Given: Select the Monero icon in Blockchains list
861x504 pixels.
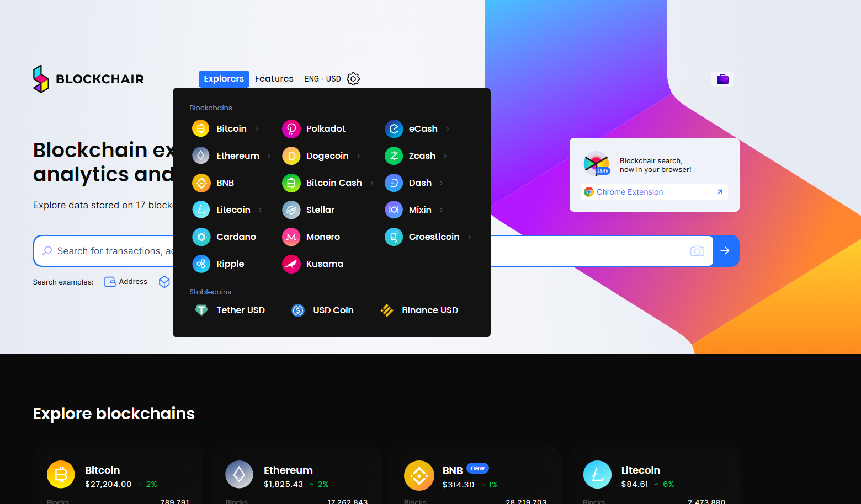Looking at the screenshot, I should 291,237.
